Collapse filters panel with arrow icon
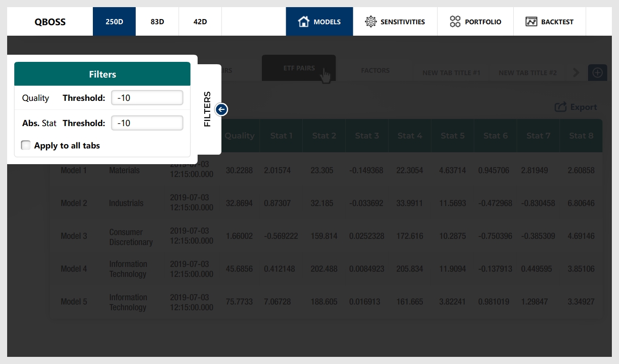Viewport: 619px width, 364px height. pyautogui.click(x=221, y=110)
